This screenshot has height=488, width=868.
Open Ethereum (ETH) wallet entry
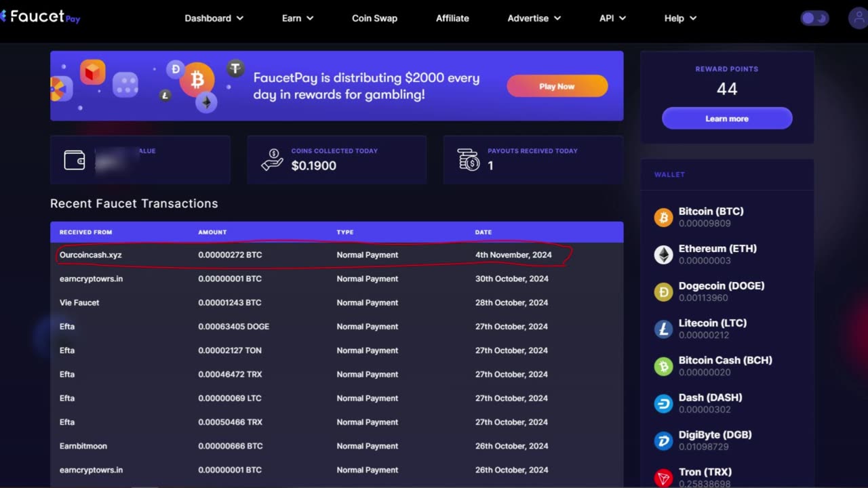click(x=727, y=255)
